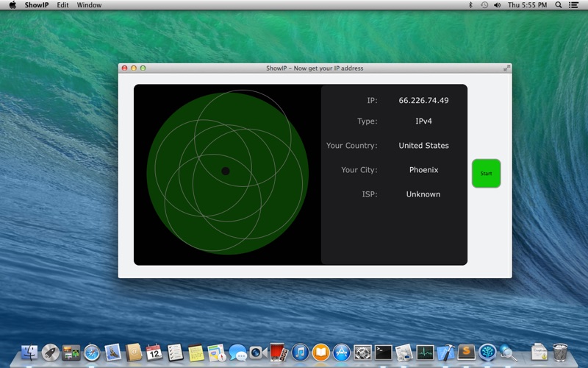This screenshot has width=588, height=368.
Task: Open the yellow Notes icon
Action: (x=196, y=353)
